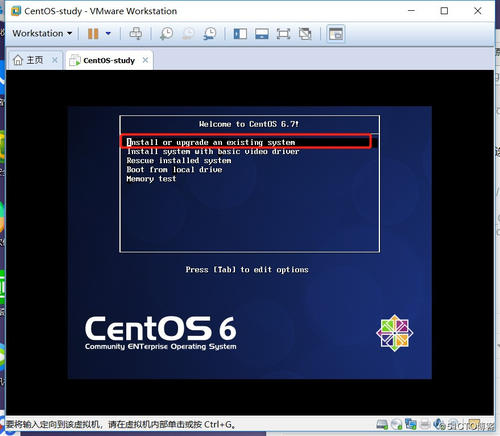Image resolution: width=500 pixels, height=436 pixels.
Task: Open the snapshot manager icon
Action: pos(210,34)
